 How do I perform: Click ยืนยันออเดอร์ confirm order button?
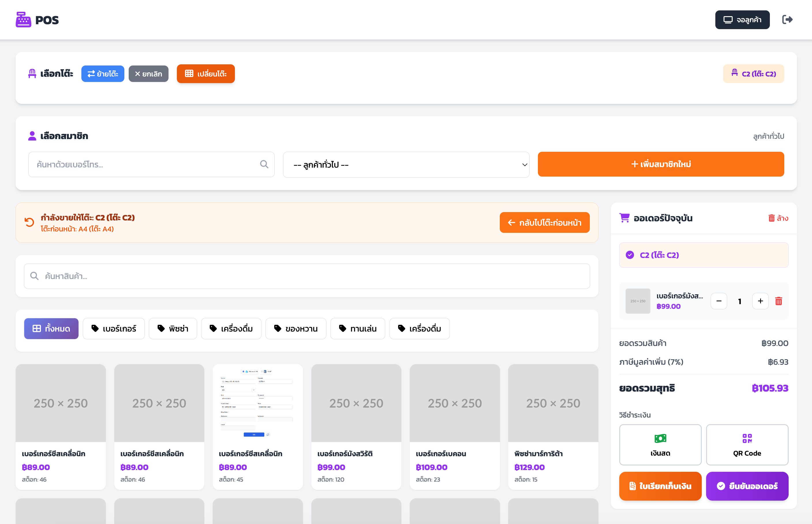click(x=747, y=486)
